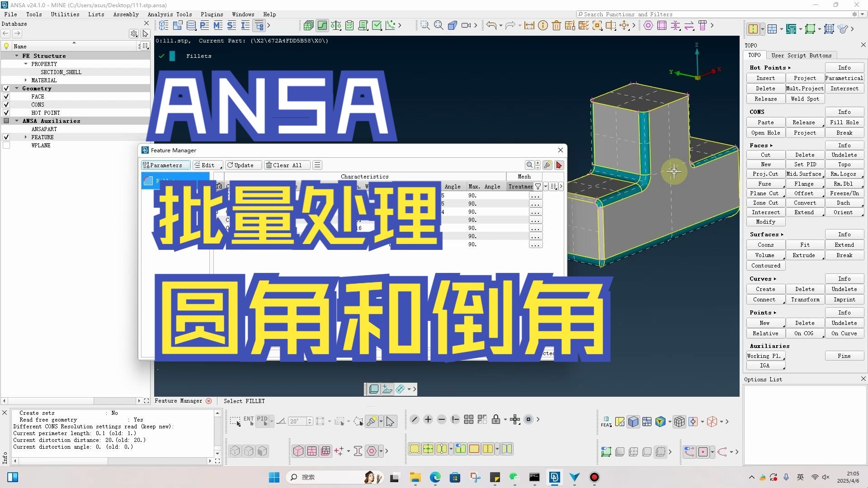Open the Assembly menu
Viewport: 868px width, 488px height.
coord(126,14)
